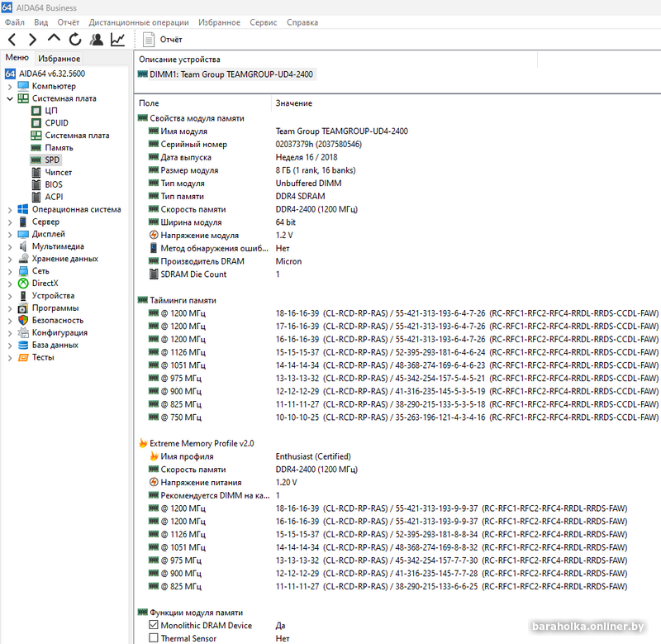The image size is (661, 644).
Task: Select the ЦП icon in tree
Action: tap(36, 111)
